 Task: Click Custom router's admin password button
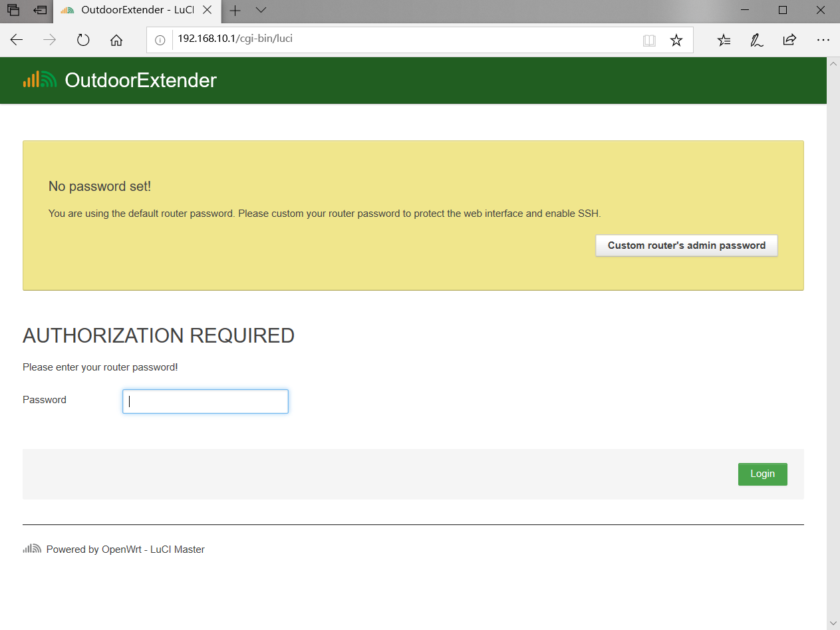click(686, 245)
